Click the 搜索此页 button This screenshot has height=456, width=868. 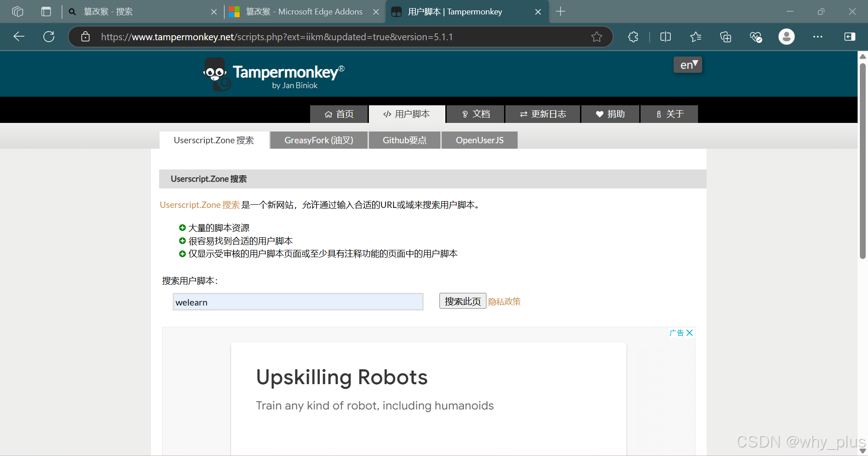(x=462, y=301)
